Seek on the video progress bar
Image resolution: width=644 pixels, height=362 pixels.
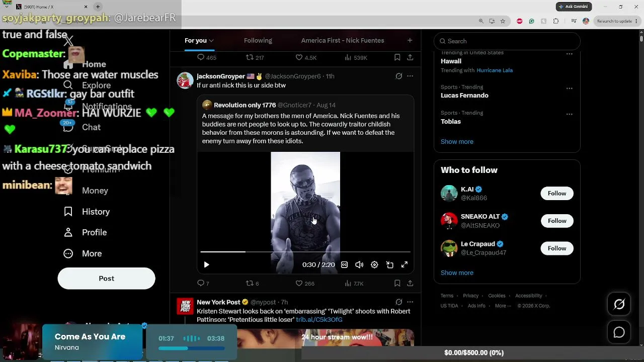(305, 252)
